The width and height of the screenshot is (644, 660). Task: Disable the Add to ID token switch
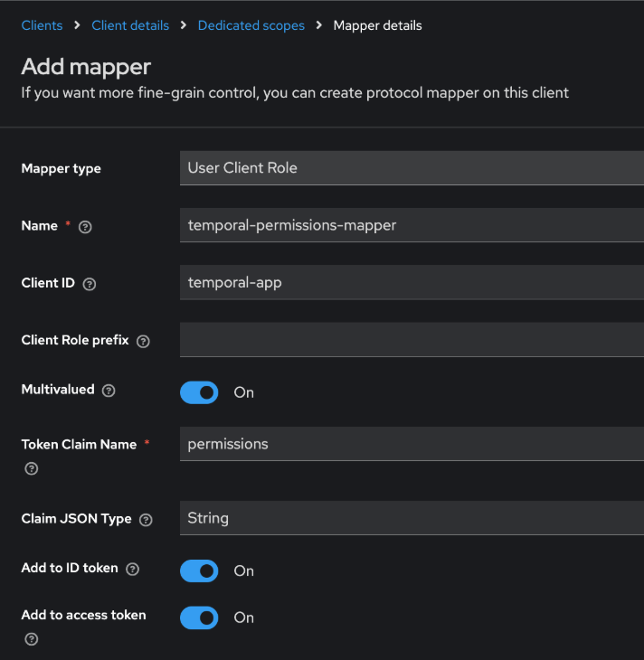point(199,571)
